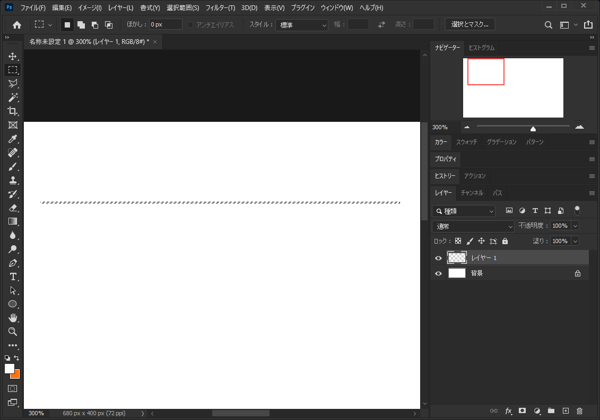Toggle Intersect with Selection mode button
The height and width of the screenshot is (420, 600).
(x=109, y=25)
